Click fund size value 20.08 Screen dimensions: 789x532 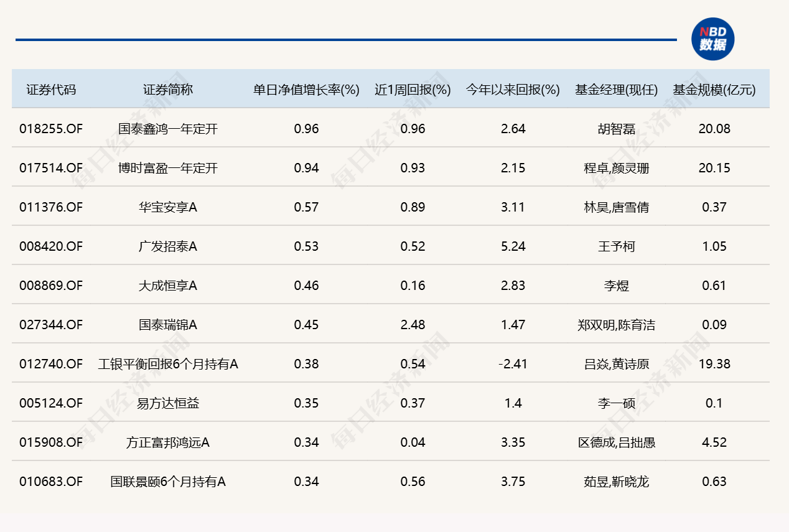(x=714, y=129)
